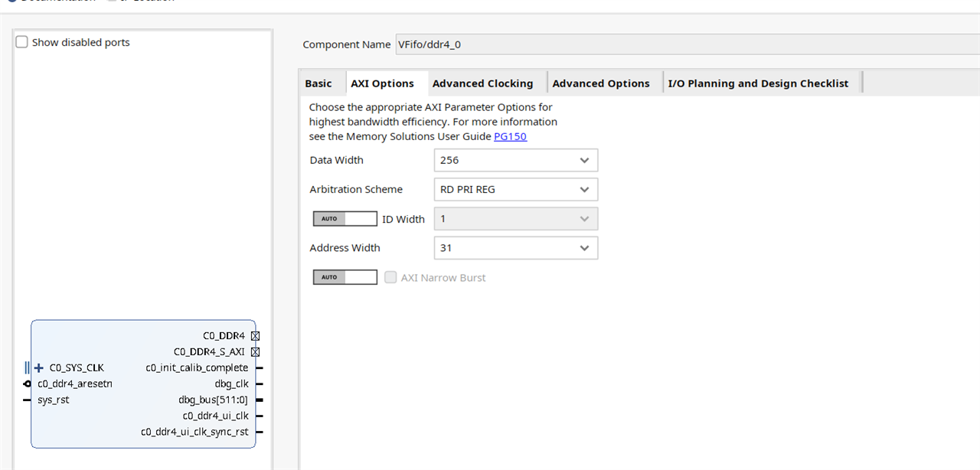Select the c0_ddr4_ui_clk_sync_rst port label
The image size is (980, 470).
[194, 432]
